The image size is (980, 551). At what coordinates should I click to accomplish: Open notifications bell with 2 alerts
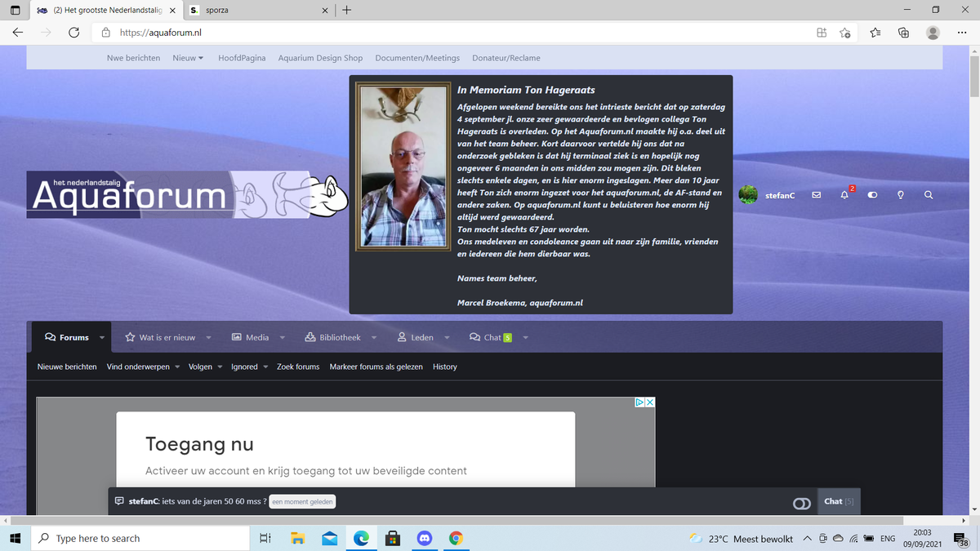coord(844,196)
